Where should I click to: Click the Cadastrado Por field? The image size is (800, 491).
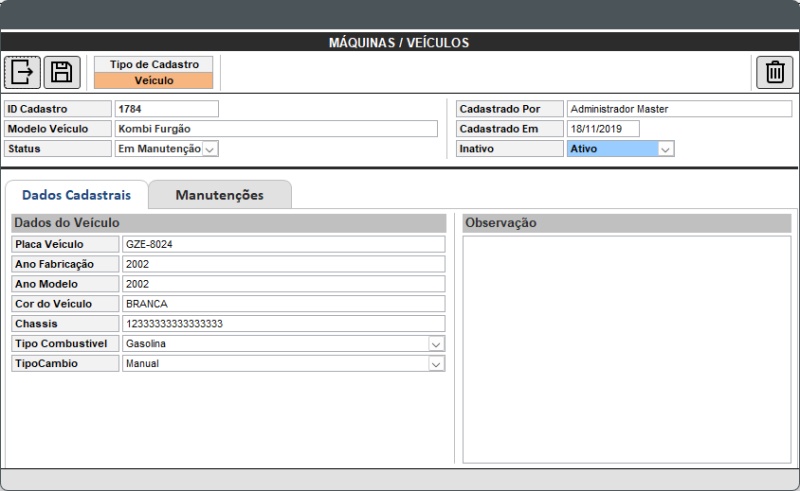pyautogui.click(x=679, y=109)
